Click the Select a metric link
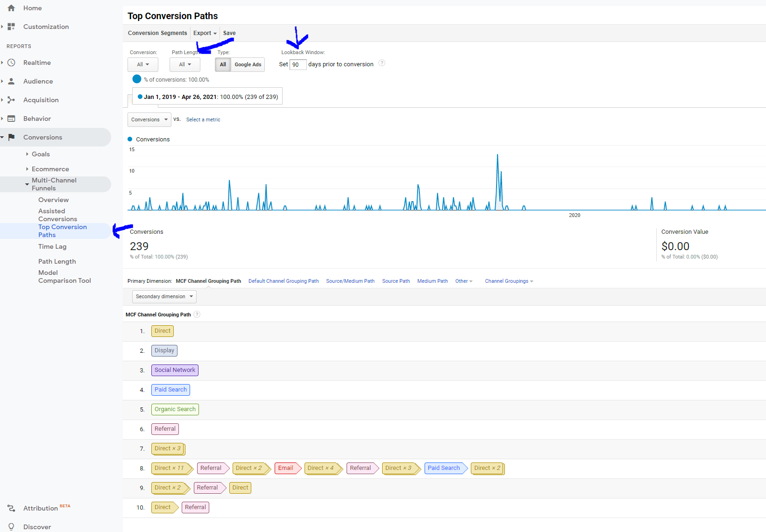766x532 pixels. (x=203, y=119)
